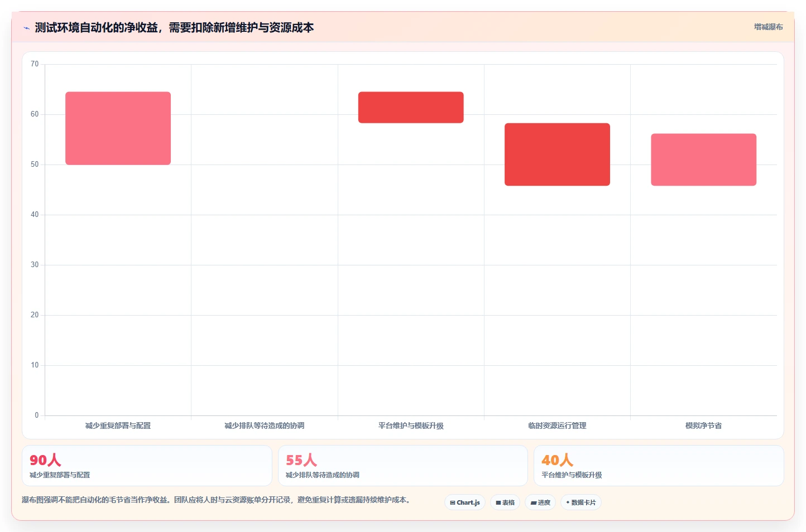The image size is (806, 532).
Task: Open the 数据卡片 chip
Action: pyautogui.click(x=581, y=502)
